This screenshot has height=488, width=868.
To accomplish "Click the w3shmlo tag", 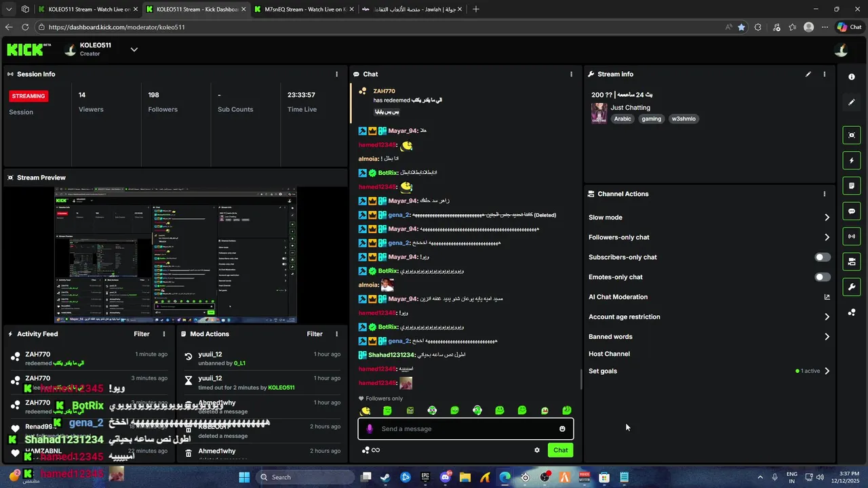I will pos(684,119).
